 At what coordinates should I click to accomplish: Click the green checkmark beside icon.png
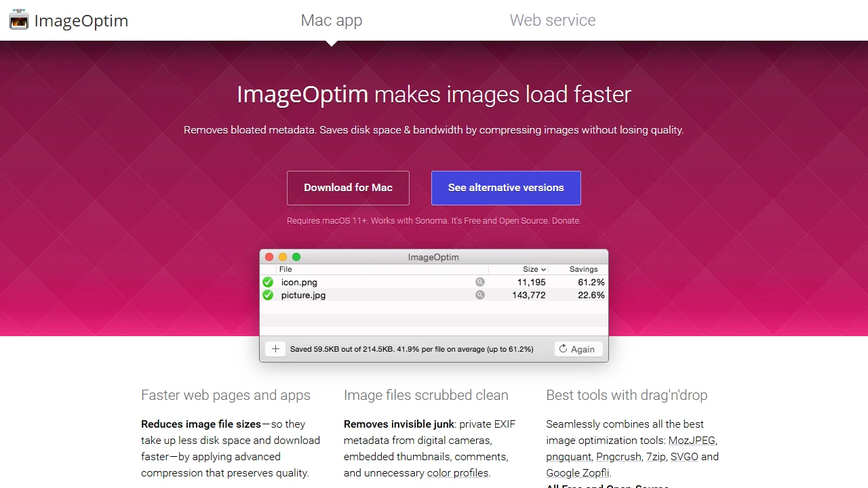(267, 282)
